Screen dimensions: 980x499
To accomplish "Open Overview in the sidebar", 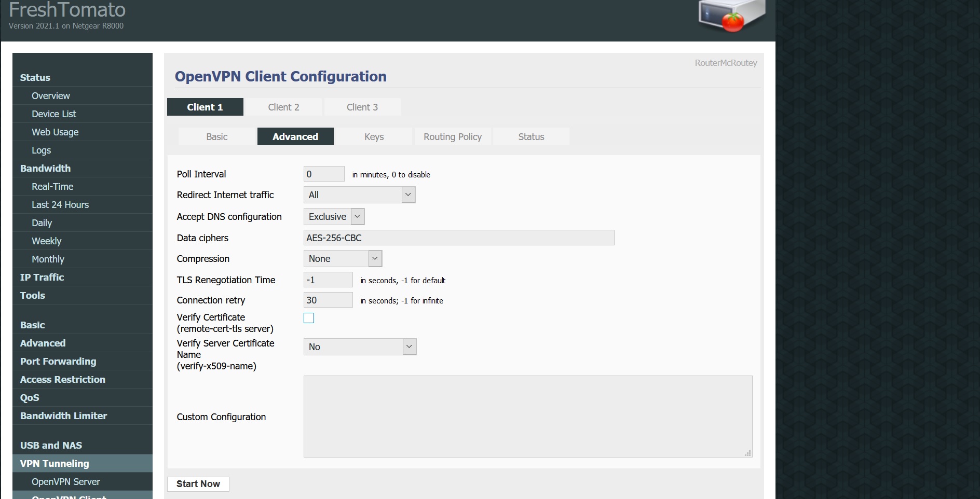I will (x=83, y=96).
